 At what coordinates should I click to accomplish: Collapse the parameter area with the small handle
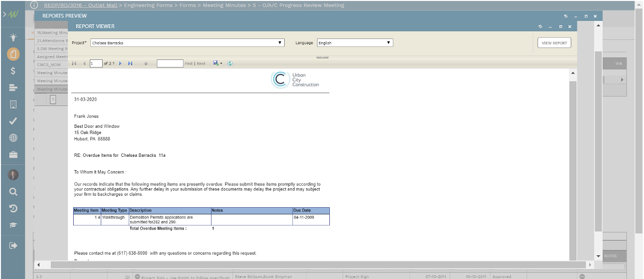pyautogui.click(x=322, y=58)
